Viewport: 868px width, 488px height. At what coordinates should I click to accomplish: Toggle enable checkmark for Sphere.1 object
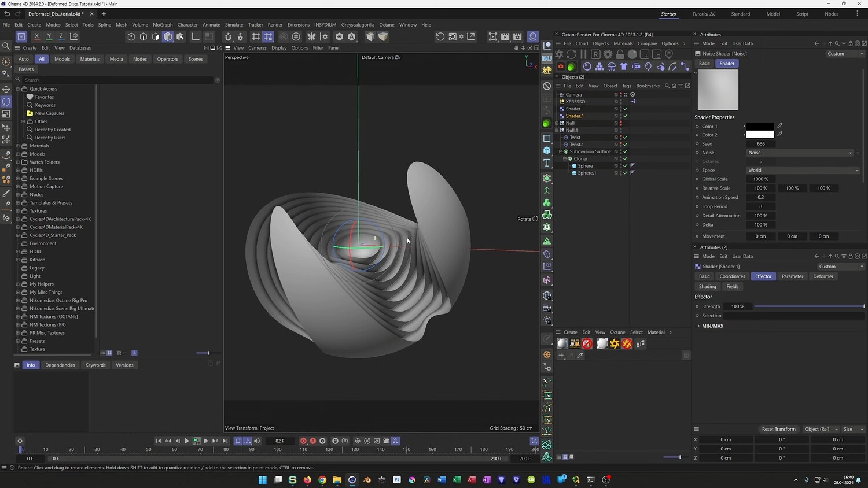pyautogui.click(x=625, y=173)
